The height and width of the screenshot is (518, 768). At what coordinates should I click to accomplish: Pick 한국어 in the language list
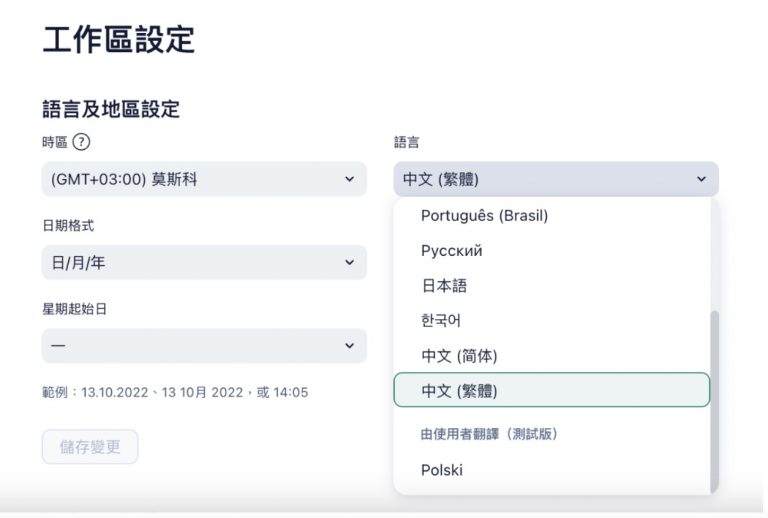click(x=441, y=321)
